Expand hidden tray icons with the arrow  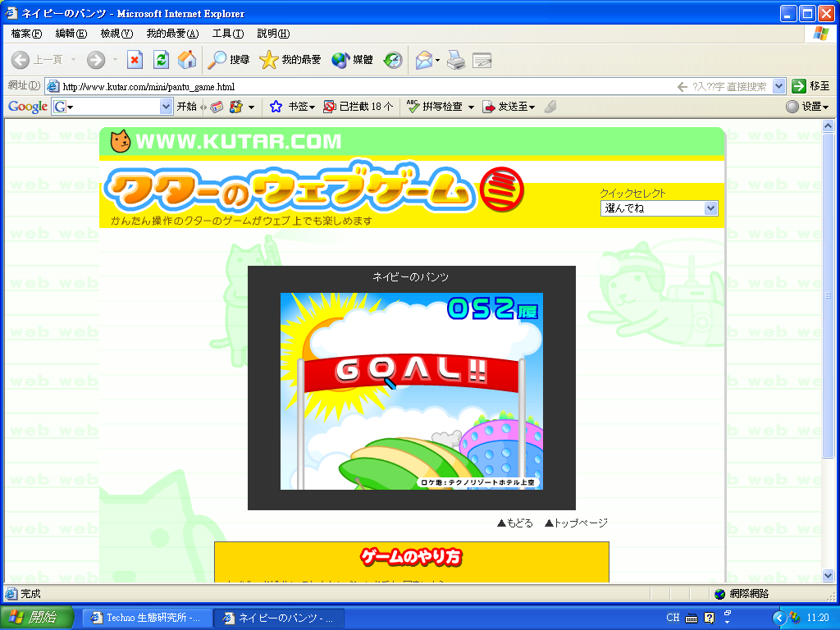pyautogui.click(x=779, y=619)
